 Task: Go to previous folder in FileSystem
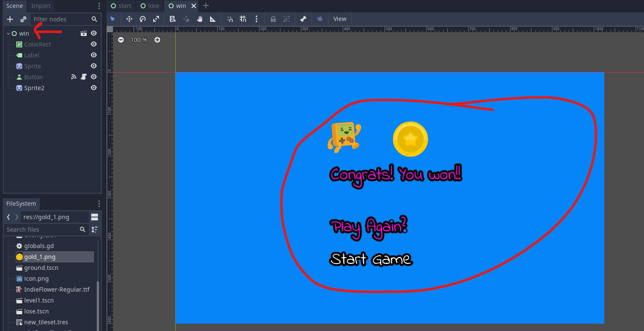click(8, 217)
